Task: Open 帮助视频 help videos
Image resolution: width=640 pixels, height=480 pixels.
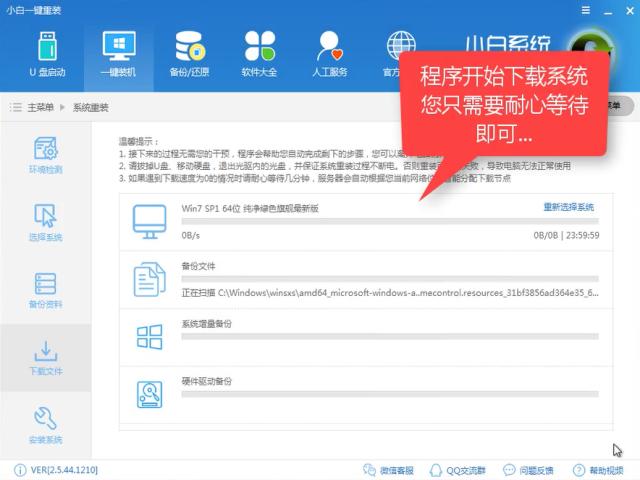Action: pos(598,470)
